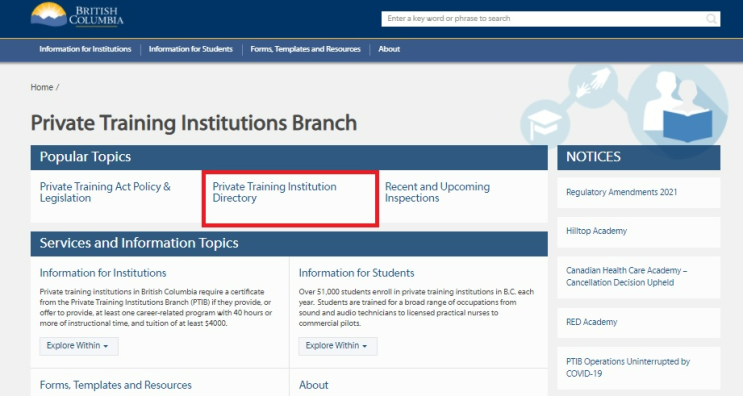Open Regulatory Amendments 2021 notice
The height and width of the screenshot is (396, 743).
coord(622,192)
